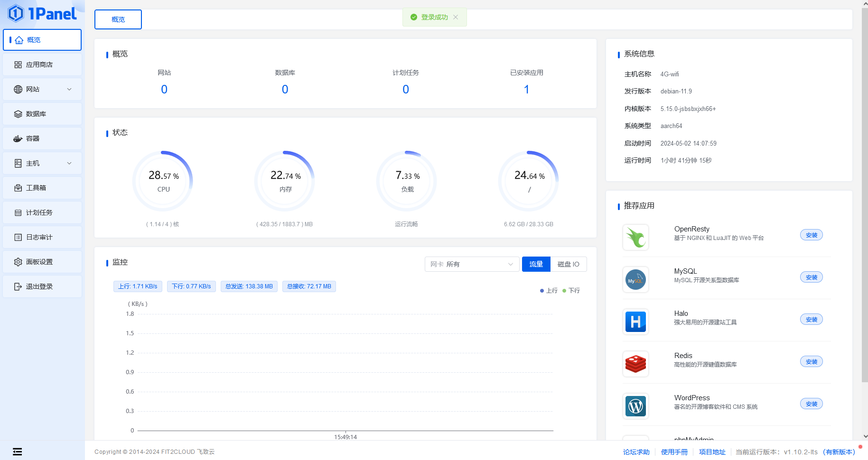
Task: Click the 数据库 count value 0
Action: (285, 89)
